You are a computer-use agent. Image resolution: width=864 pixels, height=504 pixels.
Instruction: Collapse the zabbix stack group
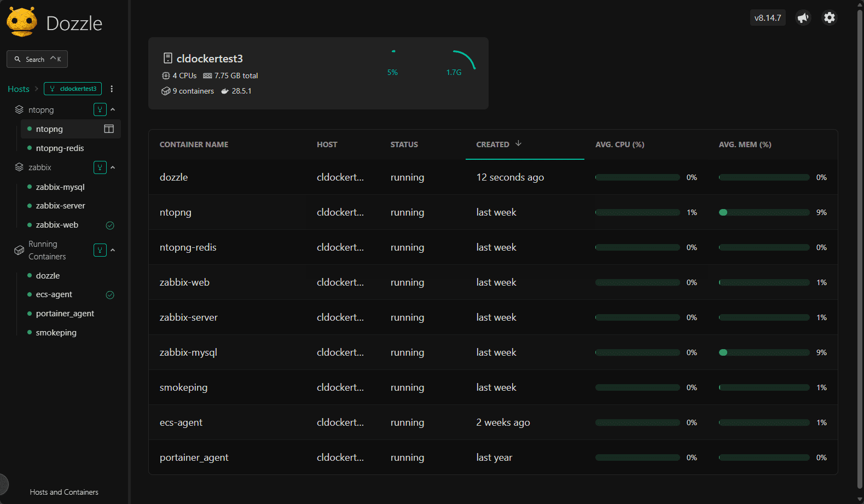tap(113, 167)
